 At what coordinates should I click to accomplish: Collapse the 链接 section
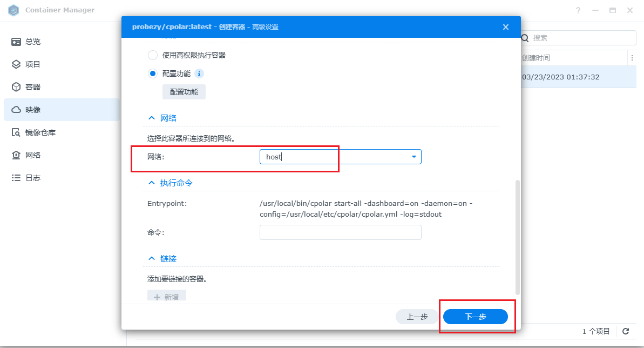point(151,258)
